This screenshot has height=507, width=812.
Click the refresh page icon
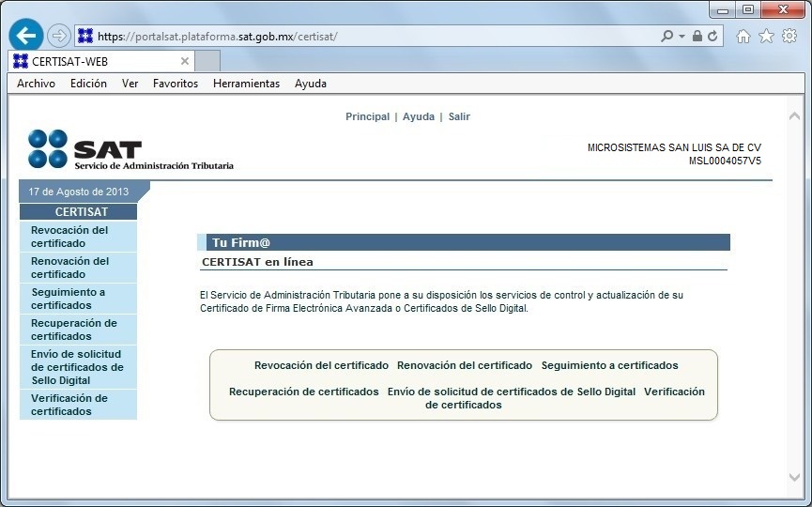pyautogui.click(x=712, y=36)
